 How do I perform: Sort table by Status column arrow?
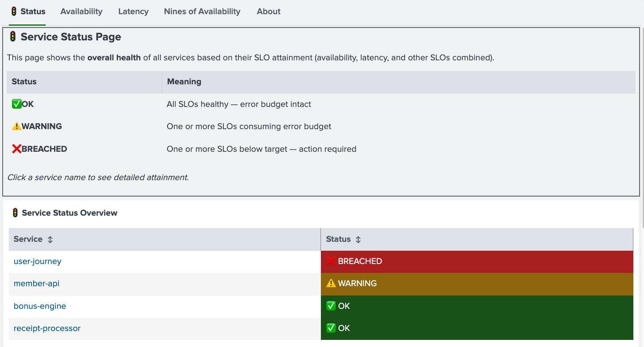tap(358, 240)
